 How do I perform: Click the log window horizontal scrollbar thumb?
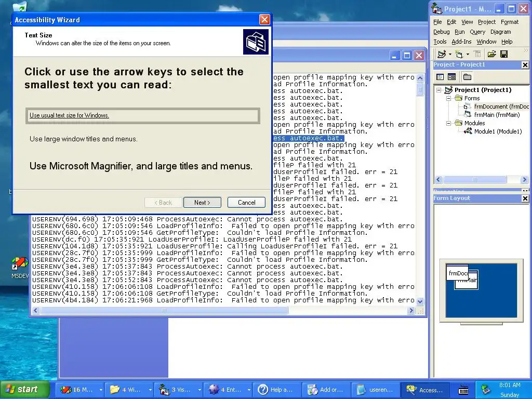point(164,311)
